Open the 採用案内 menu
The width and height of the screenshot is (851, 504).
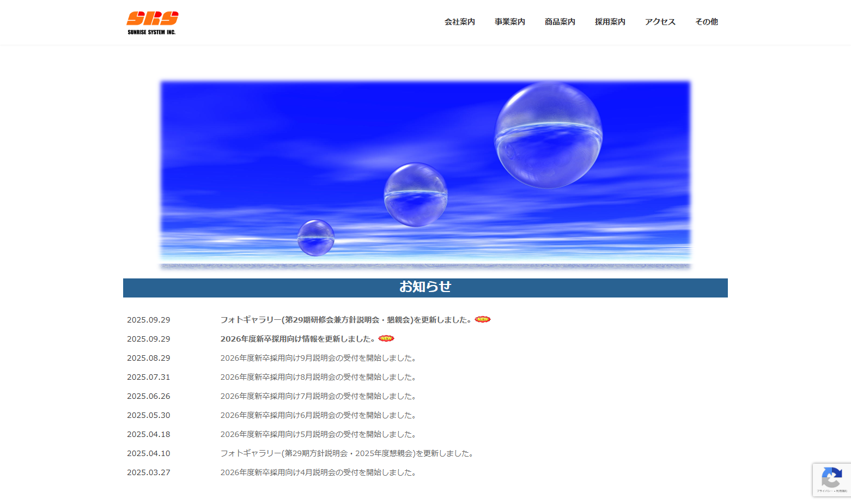tap(610, 22)
